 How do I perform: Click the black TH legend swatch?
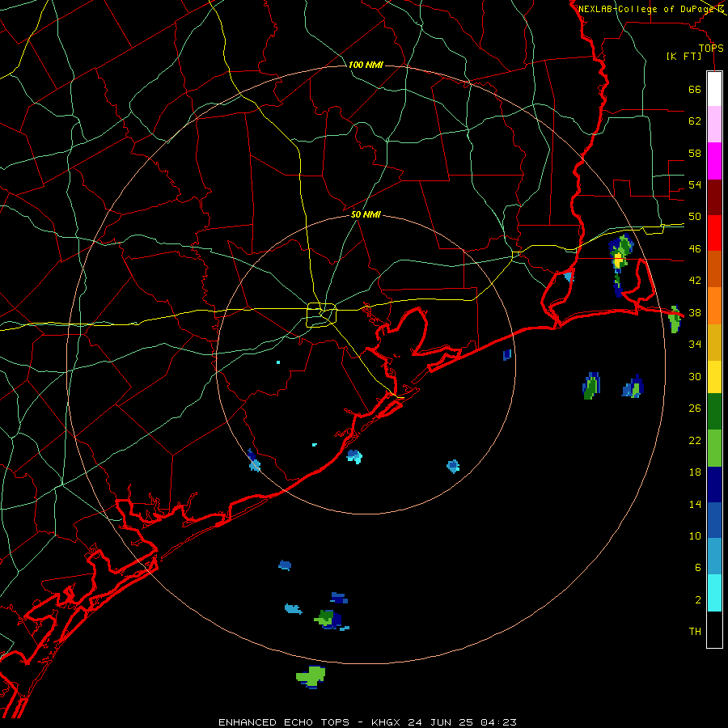pos(714,629)
